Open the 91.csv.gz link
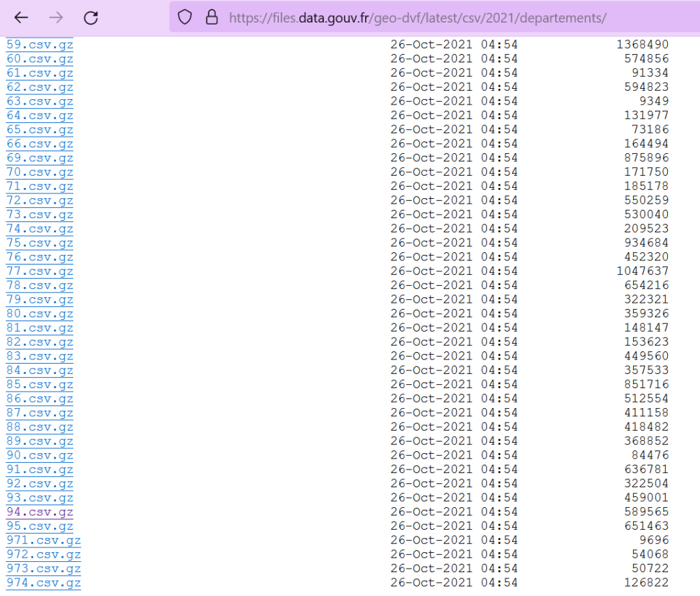This screenshot has height=596, width=700. click(40, 470)
